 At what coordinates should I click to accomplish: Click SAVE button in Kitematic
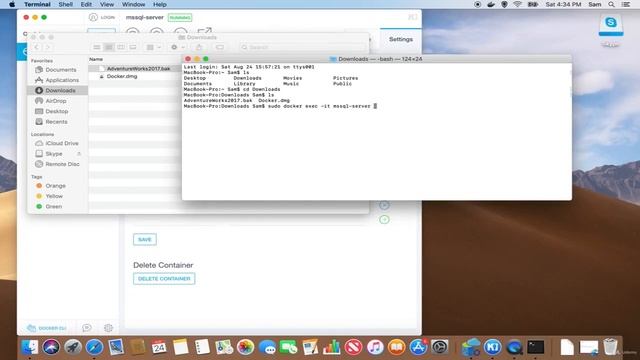click(x=145, y=239)
